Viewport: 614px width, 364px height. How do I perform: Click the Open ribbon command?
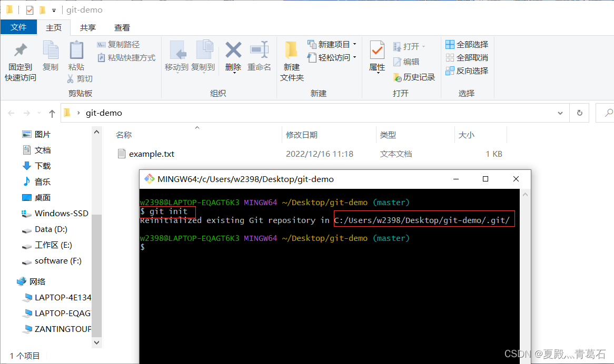(409, 46)
